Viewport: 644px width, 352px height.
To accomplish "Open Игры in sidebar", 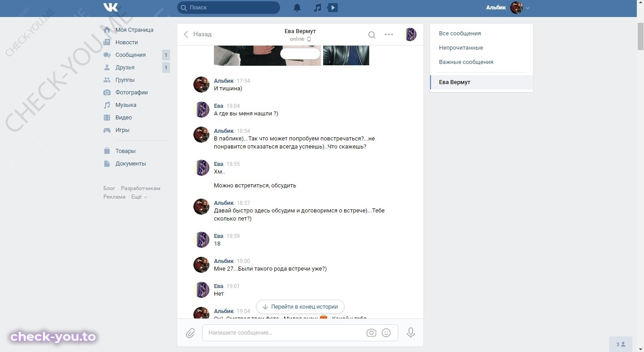I will pyautogui.click(x=122, y=130).
